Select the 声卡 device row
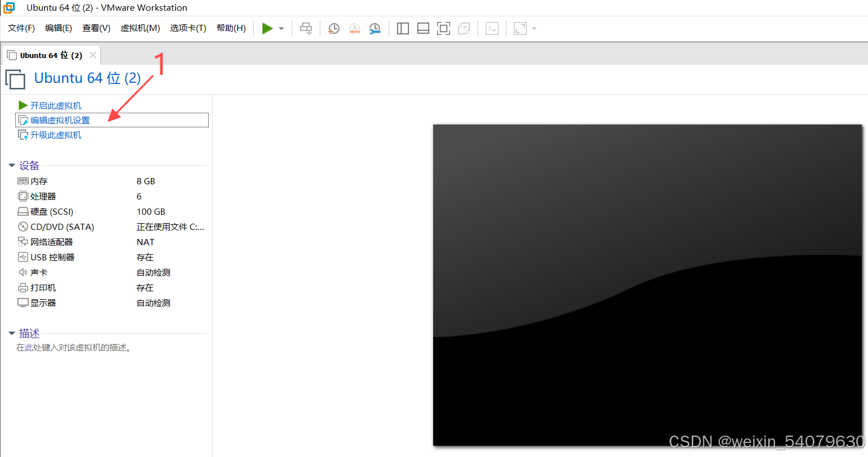 point(111,272)
